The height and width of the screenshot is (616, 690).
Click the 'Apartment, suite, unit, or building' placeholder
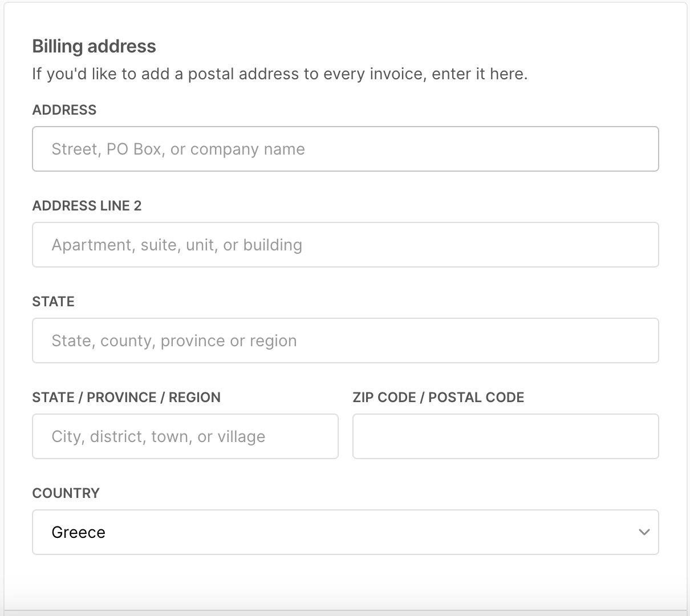click(x=177, y=245)
